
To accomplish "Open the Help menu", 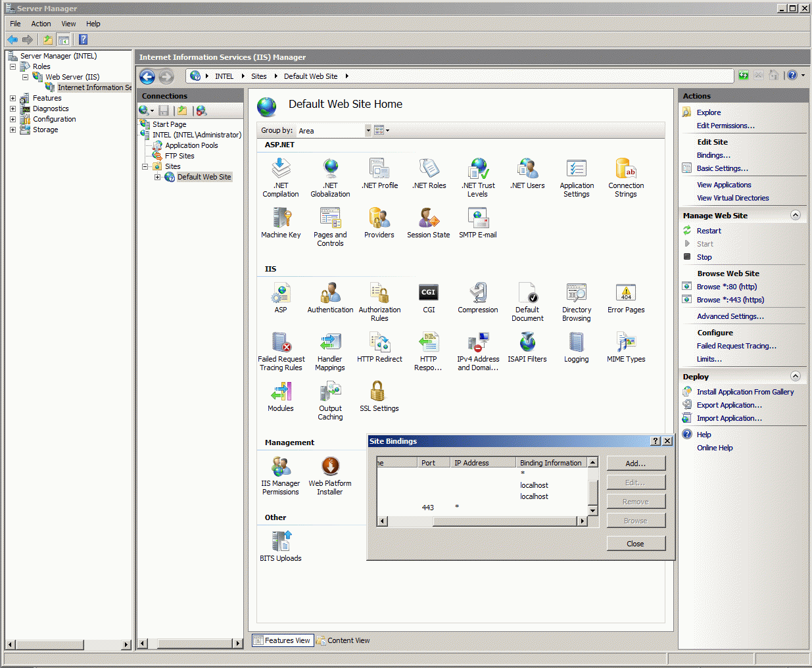I will click(x=93, y=24).
